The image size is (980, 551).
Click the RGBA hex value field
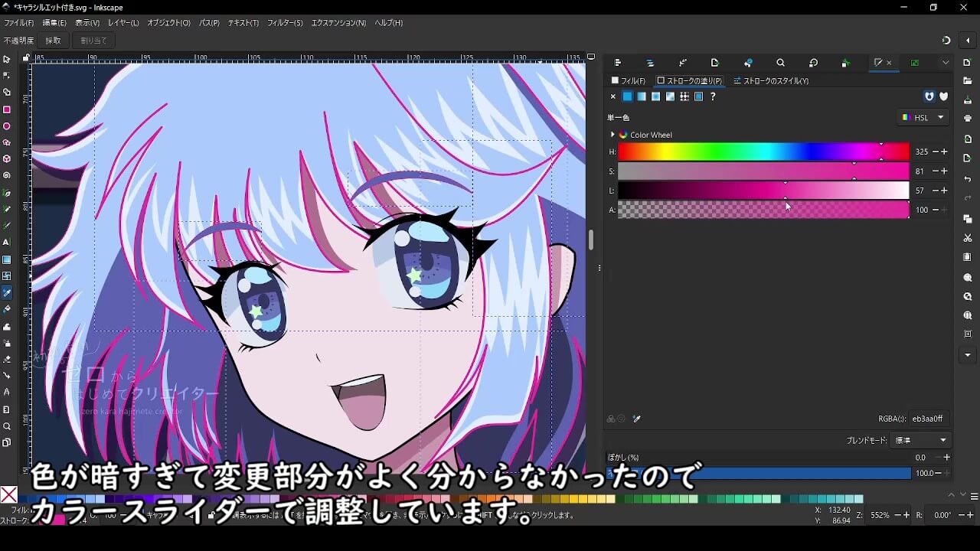929,419
